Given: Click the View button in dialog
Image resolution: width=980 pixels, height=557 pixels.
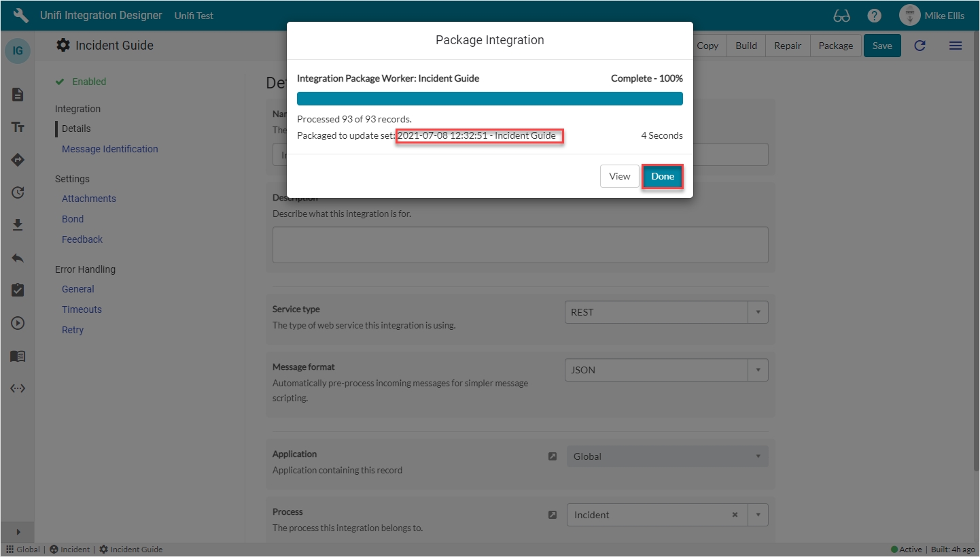Looking at the screenshot, I should (619, 176).
